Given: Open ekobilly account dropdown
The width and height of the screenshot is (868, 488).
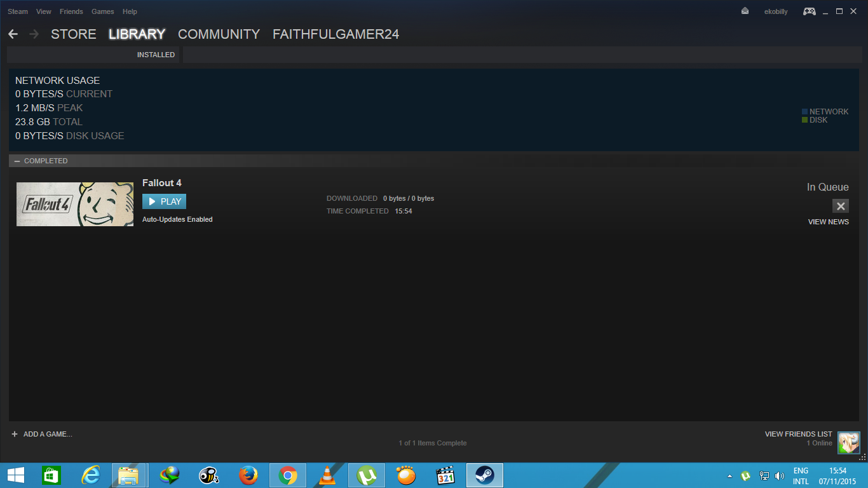Looking at the screenshot, I should pos(776,11).
